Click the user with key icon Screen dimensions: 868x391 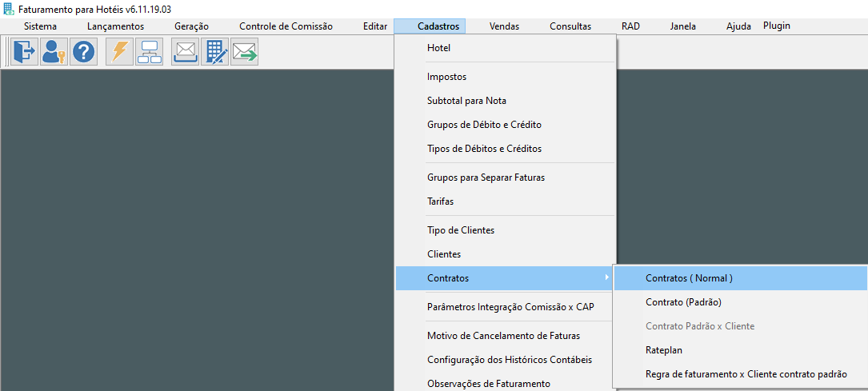[54, 52]
